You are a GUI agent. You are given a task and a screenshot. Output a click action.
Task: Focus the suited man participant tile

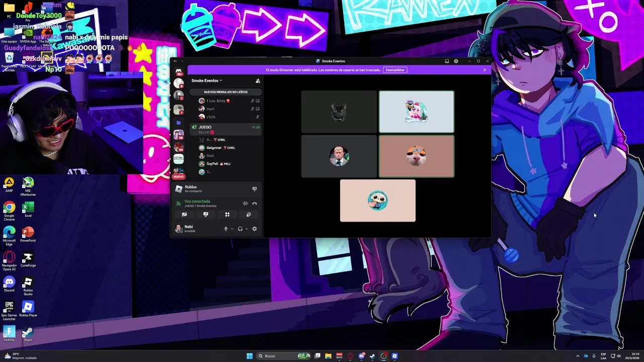[339, 156]
